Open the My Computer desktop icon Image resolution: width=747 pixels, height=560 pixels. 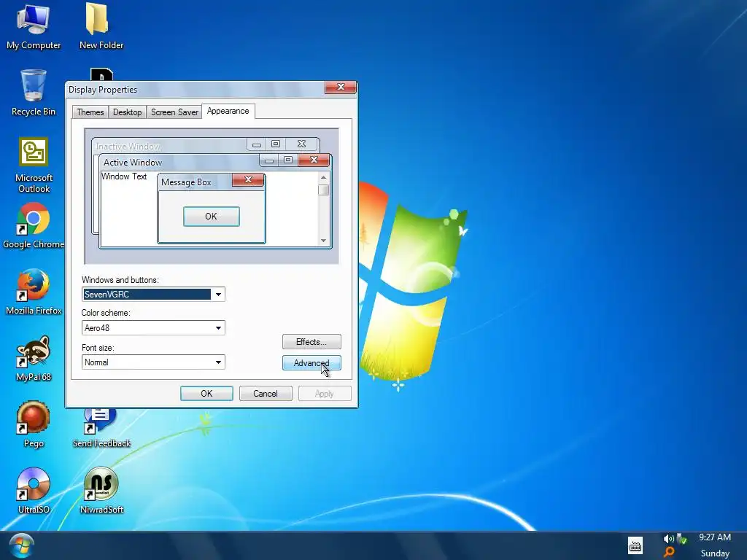34,27
